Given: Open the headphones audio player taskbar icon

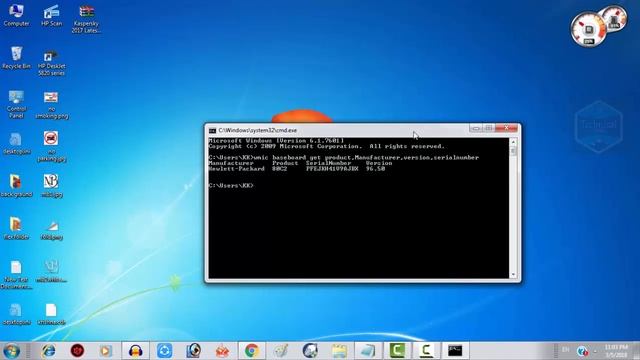Looking at the screenshot, I should [136, 351].
